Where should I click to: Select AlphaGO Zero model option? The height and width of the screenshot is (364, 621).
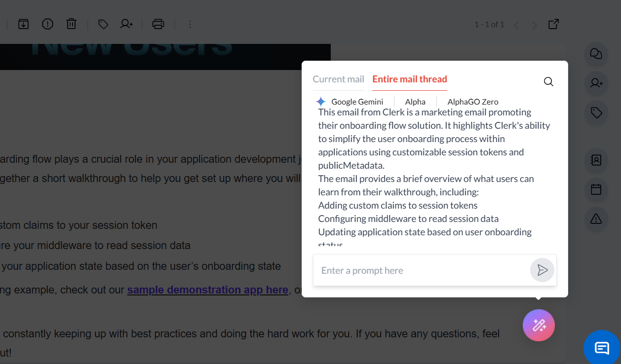[x=472, y=102]
